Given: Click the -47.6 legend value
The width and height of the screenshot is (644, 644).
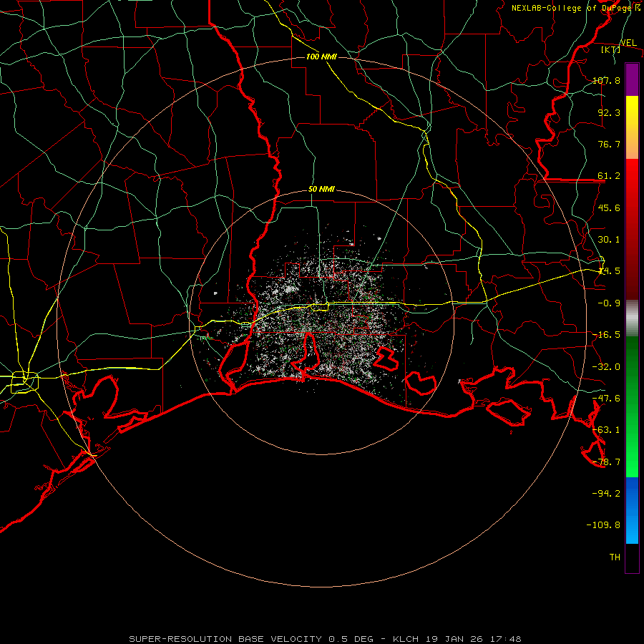Looking at the screenshot, I should pyautogui.click(x=606, y=399).
